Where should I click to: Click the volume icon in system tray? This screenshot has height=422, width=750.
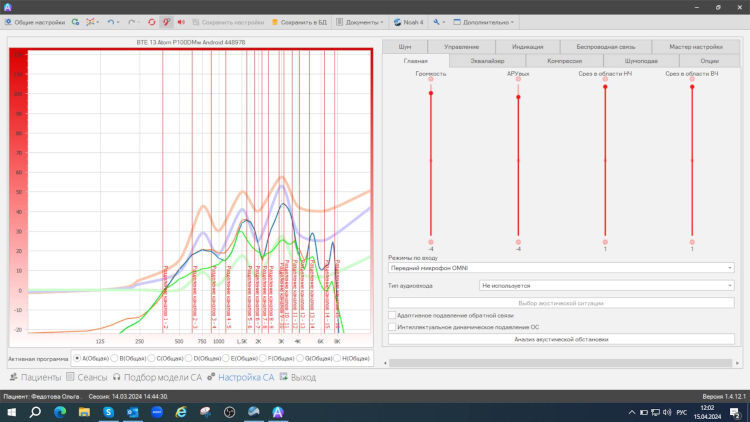[x=667, y=412]
